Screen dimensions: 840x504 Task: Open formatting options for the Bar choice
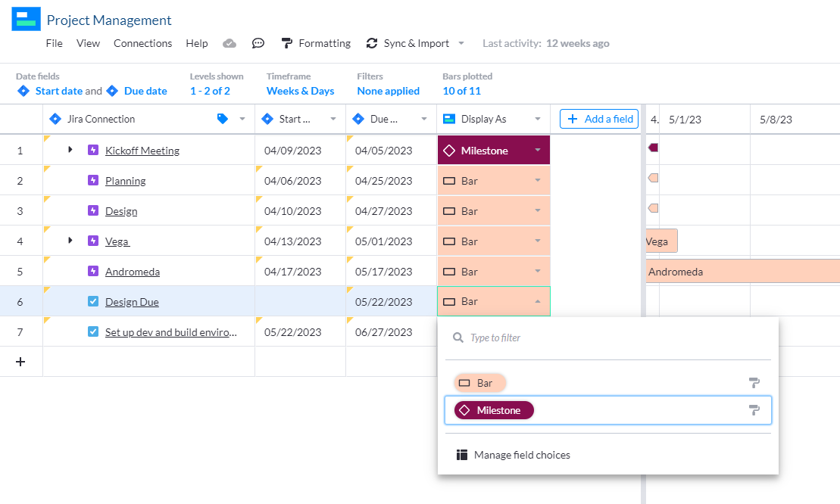(x=754, y=382)
